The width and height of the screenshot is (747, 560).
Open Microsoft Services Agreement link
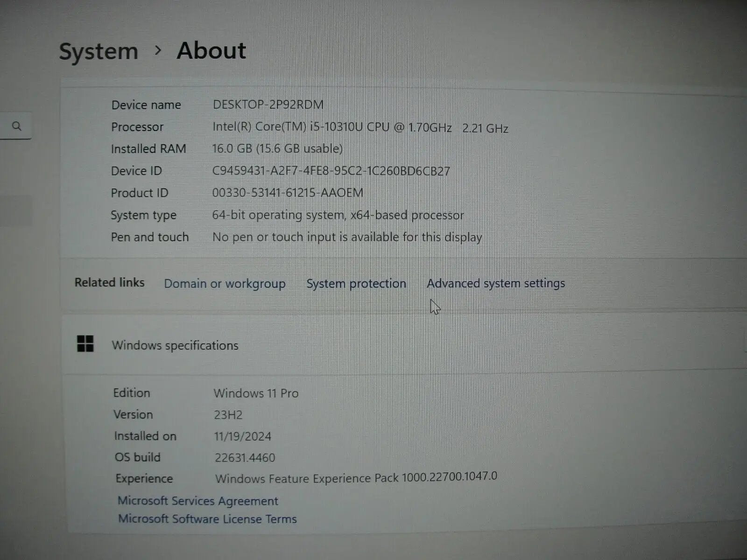pyautogui.click(x=198, y=501)
